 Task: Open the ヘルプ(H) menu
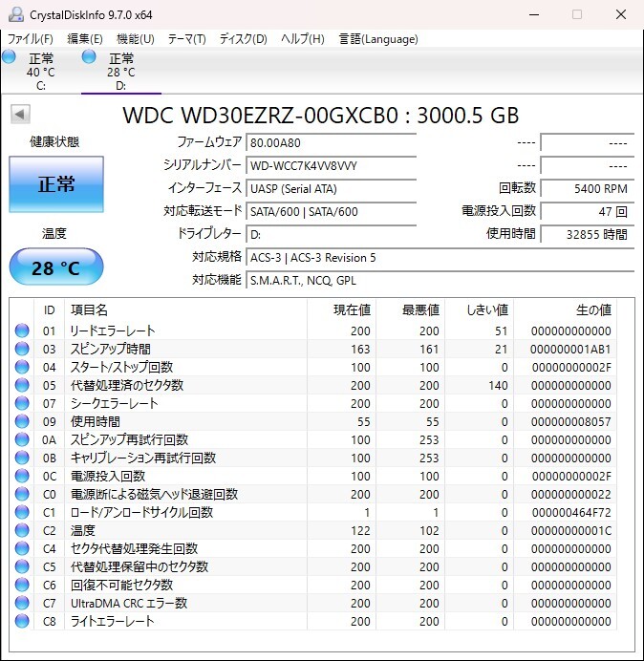(x=303, y=39)
